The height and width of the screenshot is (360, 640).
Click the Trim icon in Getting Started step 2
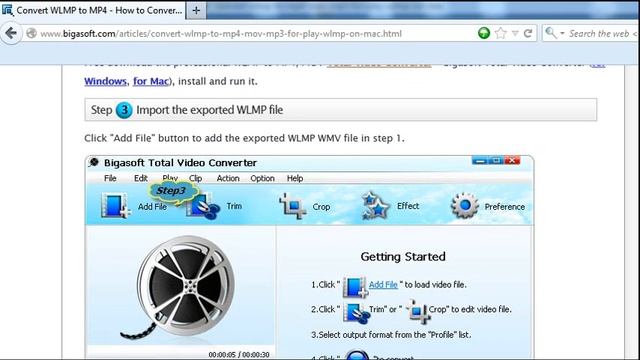click(356, 313)
